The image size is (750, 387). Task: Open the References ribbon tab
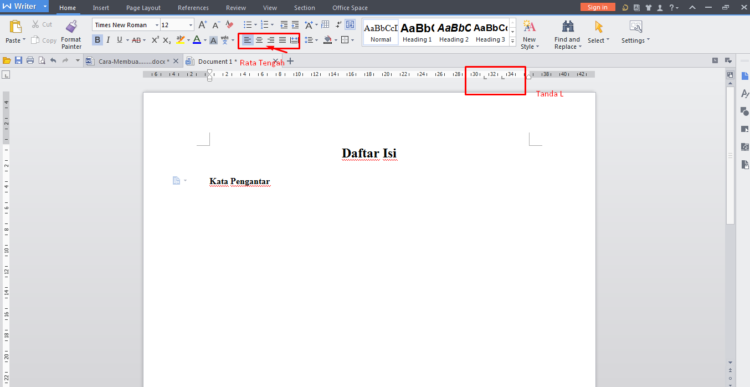click(193, 8)
